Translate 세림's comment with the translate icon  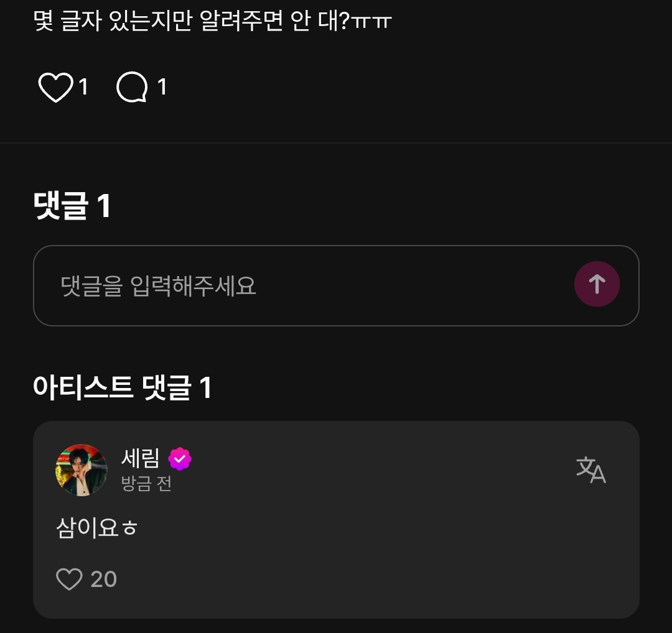(590, 469)
